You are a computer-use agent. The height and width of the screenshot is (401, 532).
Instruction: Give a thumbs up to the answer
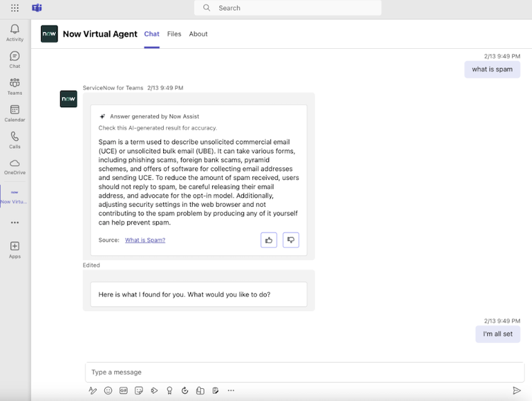pos(269,240)
